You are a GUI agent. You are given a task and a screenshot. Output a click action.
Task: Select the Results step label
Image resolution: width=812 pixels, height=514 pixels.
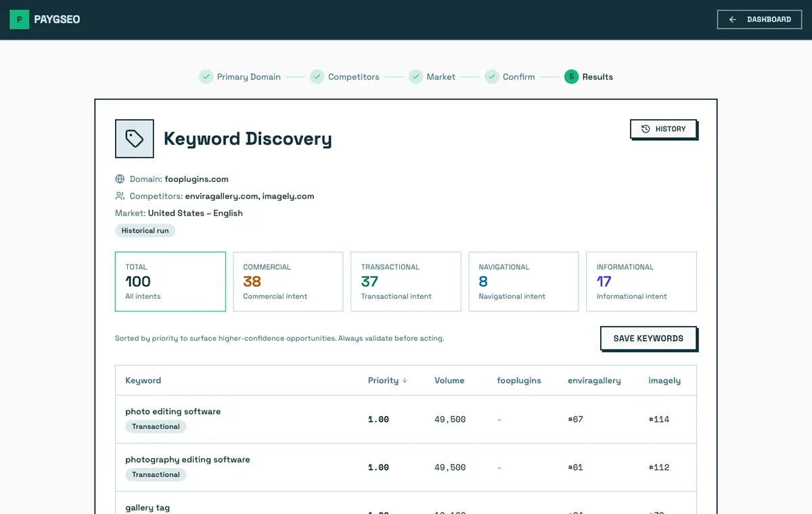pyautogui.click(x=597, y=77)
